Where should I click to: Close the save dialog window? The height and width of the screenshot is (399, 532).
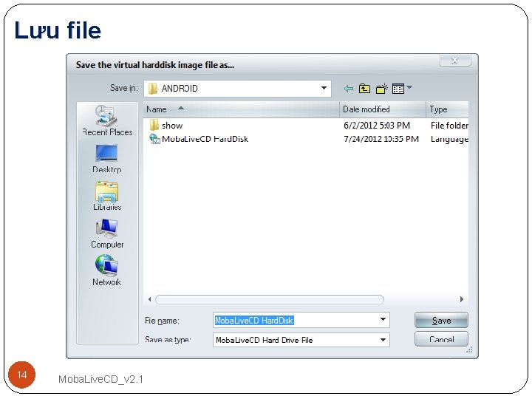coord(455,61)
